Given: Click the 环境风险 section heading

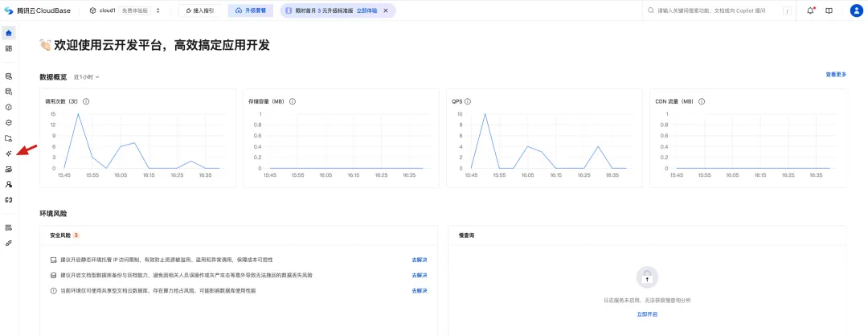Looking at the screenshot, I should (x=53, y=213).
